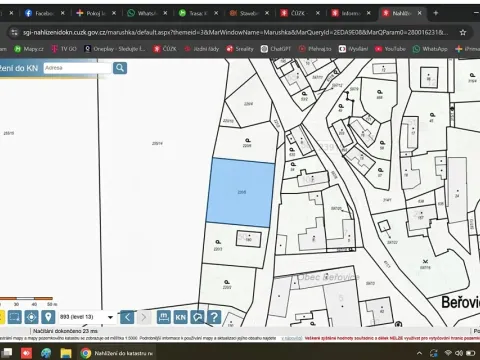Select the distance measuring tool with m

(x=164, y=317)
